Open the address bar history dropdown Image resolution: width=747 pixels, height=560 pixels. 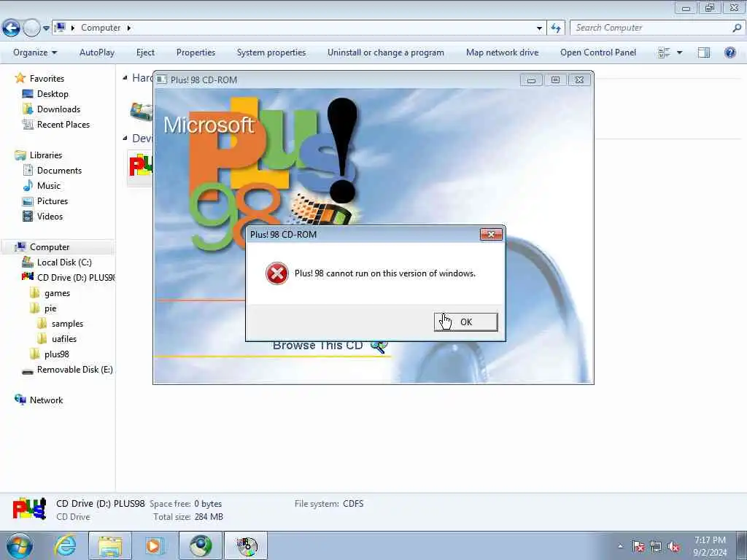point(539,28)
